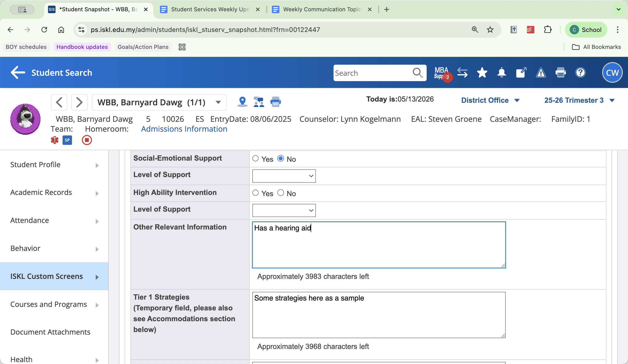Click the printer icon beside student selector

point(276,102)
